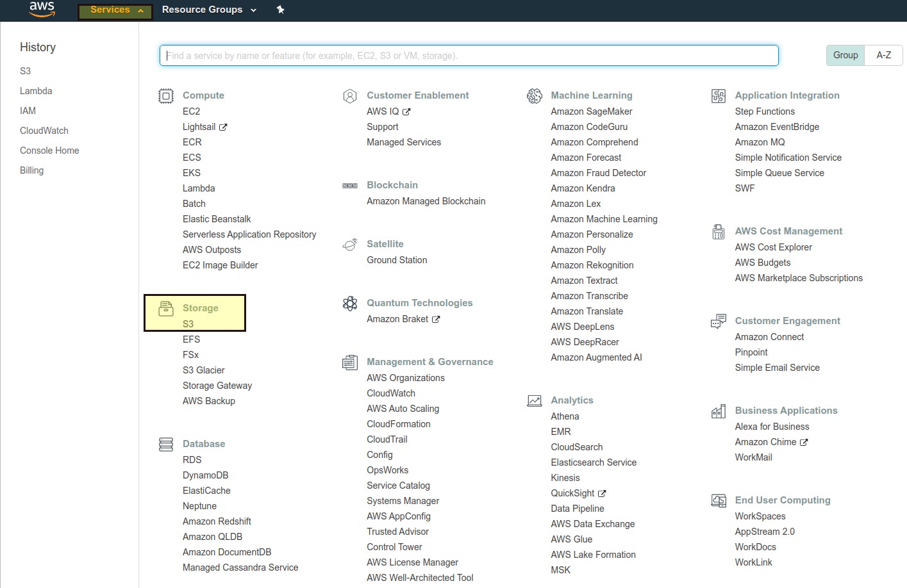Click the Compute category chip icon
This screenshot has height=588, width=907.
(x=166, y=96)
